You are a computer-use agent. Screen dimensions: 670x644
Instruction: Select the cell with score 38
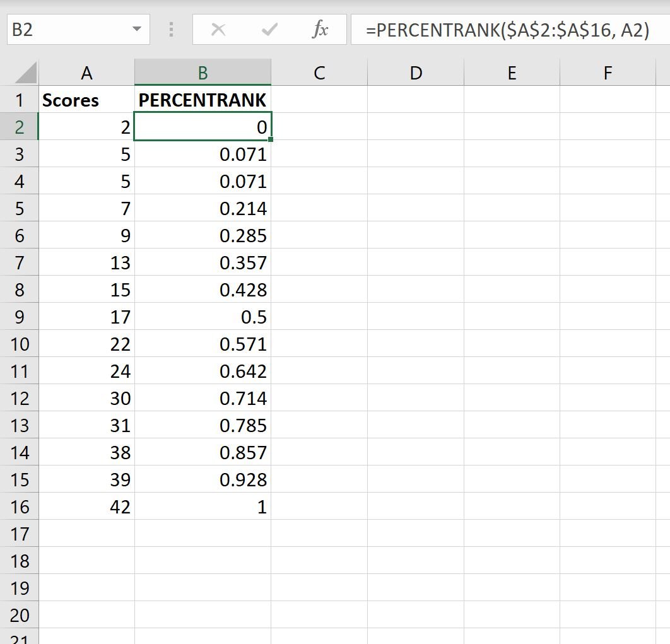pos(86,452)
